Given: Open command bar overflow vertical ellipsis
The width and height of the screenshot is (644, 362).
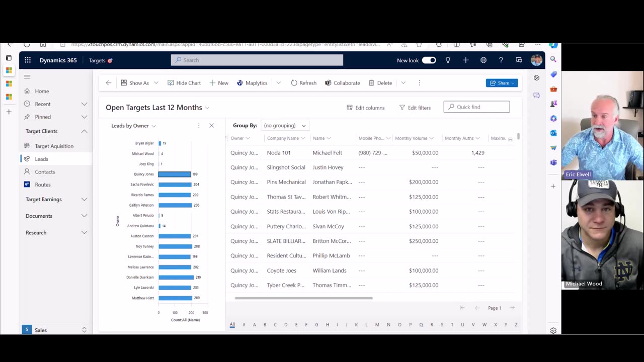Looking at the screenshot, I should click(420, 83).
